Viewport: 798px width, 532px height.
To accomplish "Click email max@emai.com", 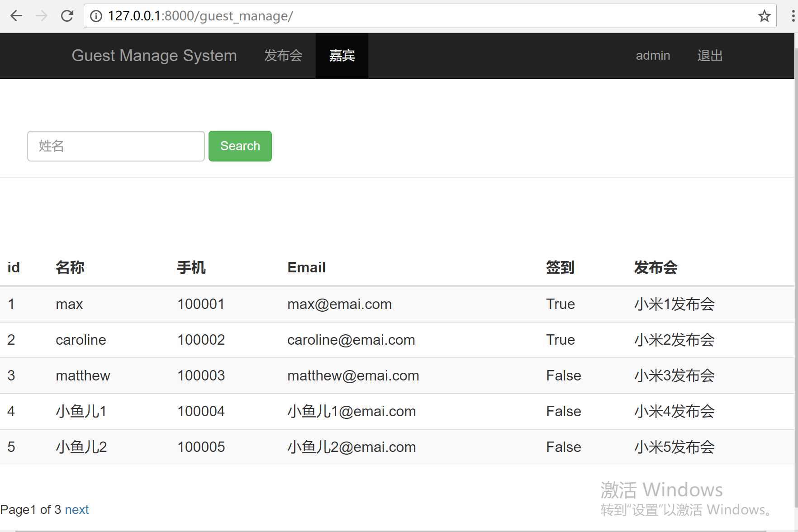I will [340, 304].
